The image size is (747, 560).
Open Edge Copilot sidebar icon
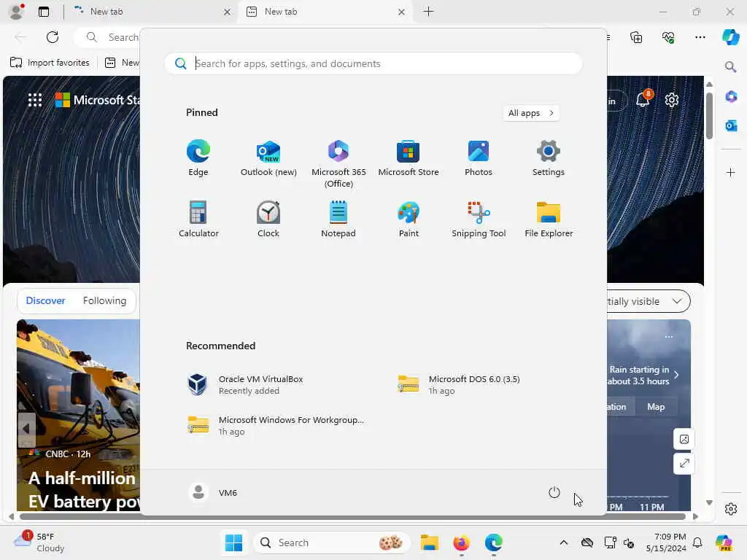731,36
